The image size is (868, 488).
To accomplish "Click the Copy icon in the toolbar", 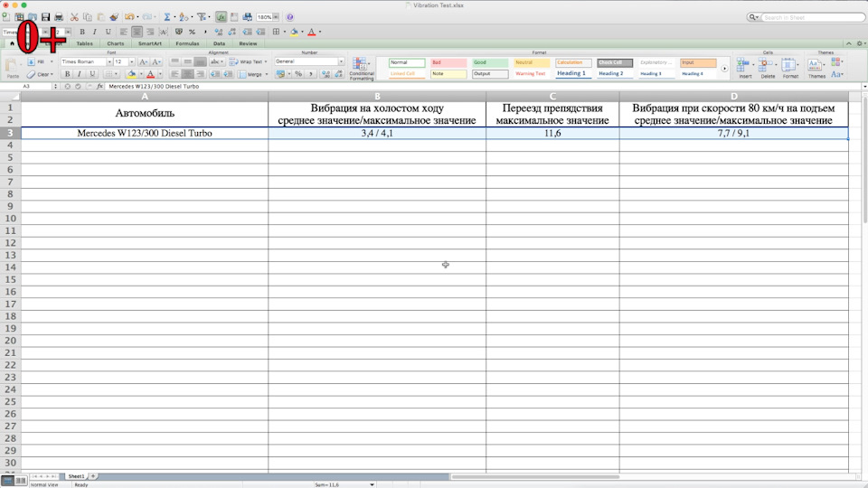I will (x=88, y=17).
